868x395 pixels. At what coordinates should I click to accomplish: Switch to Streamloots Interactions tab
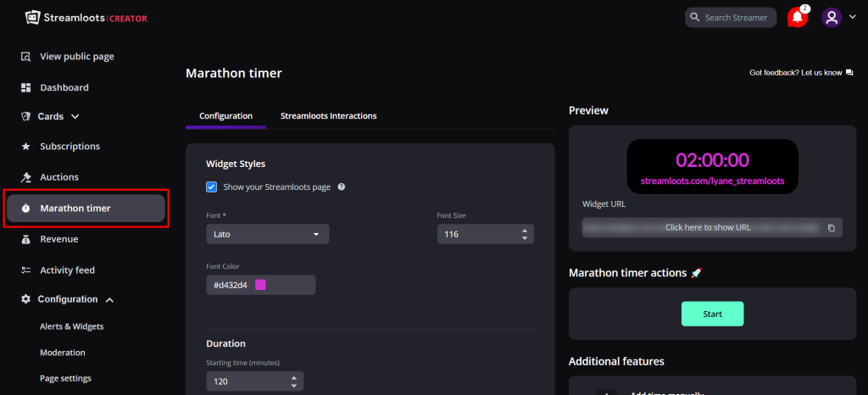pyautogui.click(x=329, y=116)
